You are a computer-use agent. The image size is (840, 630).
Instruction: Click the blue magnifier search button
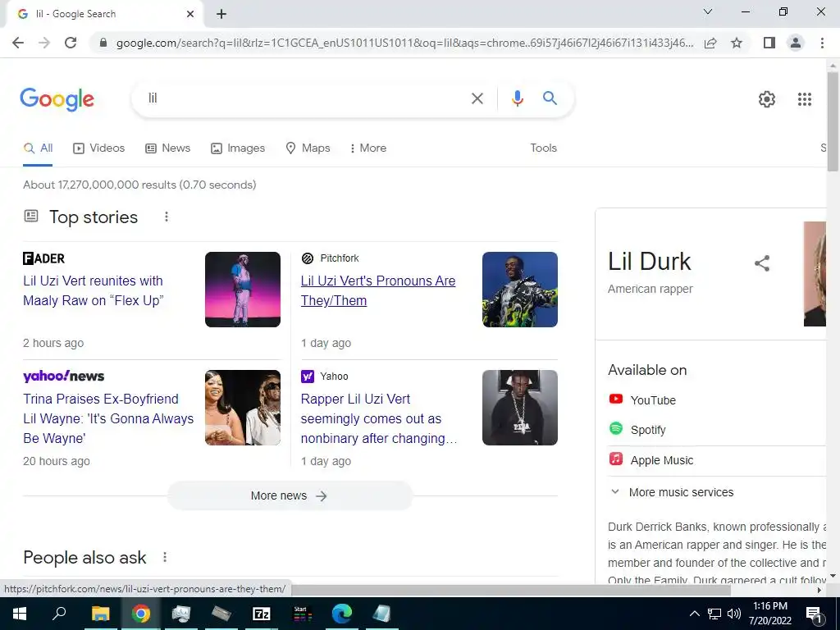coord(550,98)
